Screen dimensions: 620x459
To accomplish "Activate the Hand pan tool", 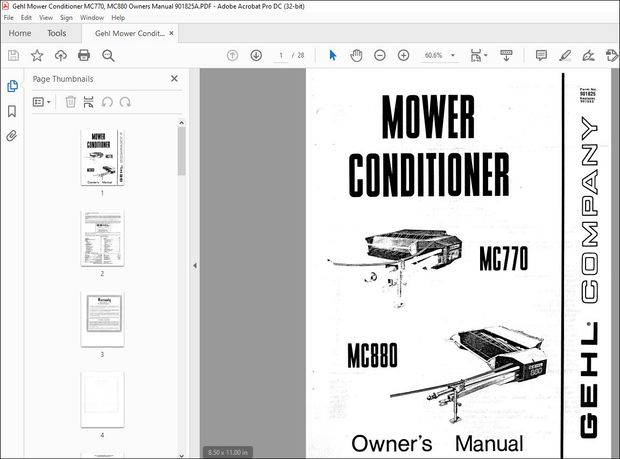I will pyautogui.click(x=356, y=55).
